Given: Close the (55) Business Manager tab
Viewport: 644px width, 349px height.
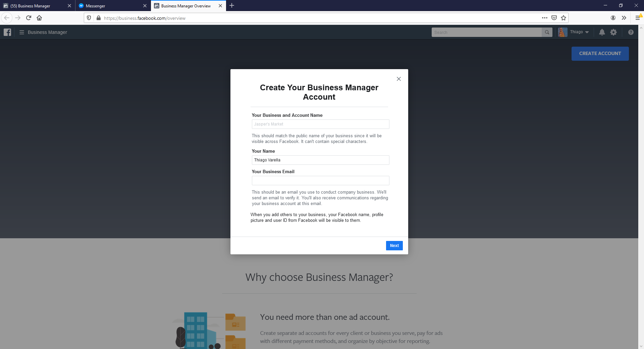Looking at the screenshot, I should point(69,6).
